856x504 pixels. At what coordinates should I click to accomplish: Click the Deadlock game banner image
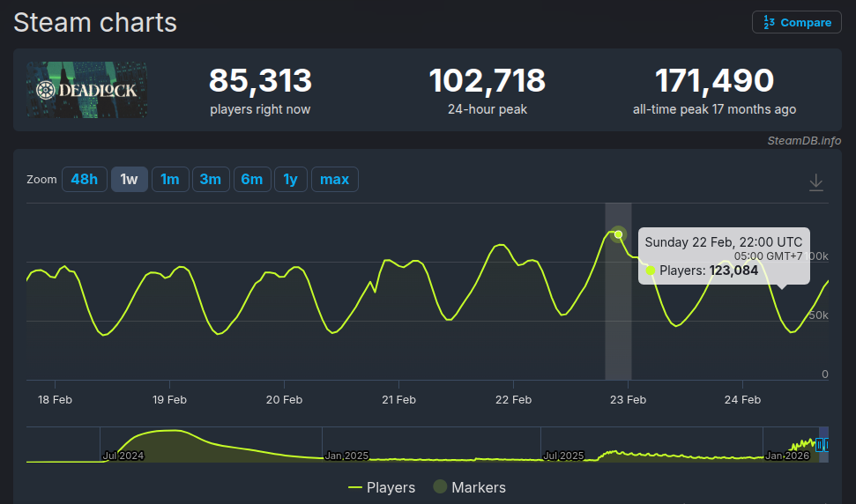(x=86, y=90)
